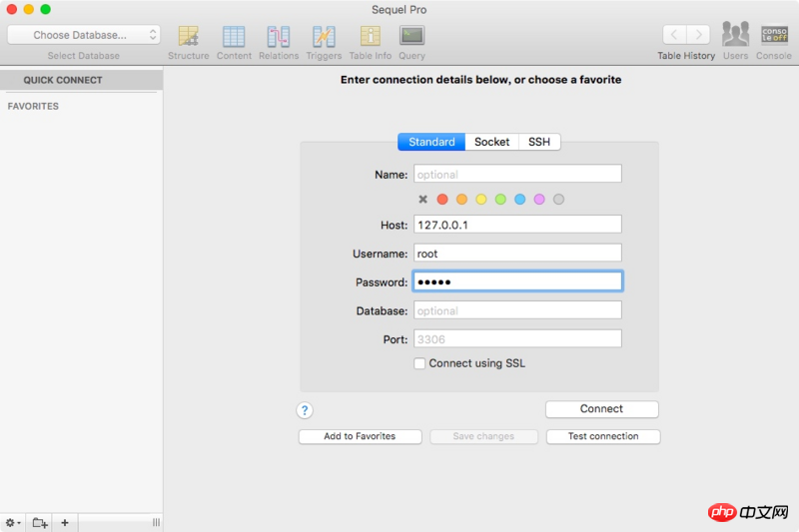The height and width of the screenshot is (532, 799).
Task: Minimize the Sequel Pro window
Action: [x=29, y=9]
